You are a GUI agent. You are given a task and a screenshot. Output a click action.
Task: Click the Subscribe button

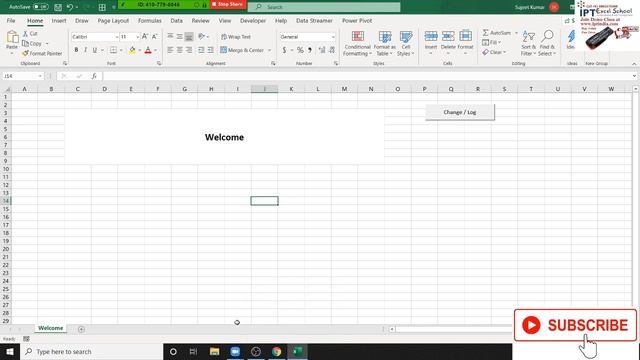point(575,325)
